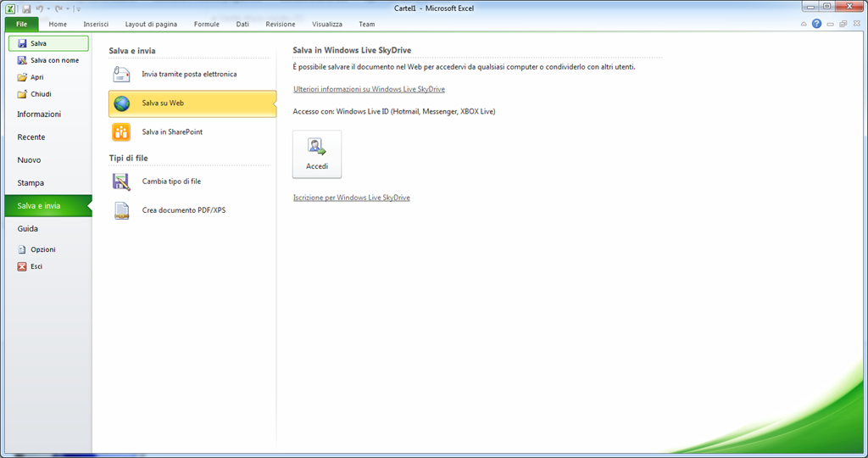The height and width of the screenshot is (458, 868).
Task: Click the blue Help question mark icon
Action: (816, 24)
